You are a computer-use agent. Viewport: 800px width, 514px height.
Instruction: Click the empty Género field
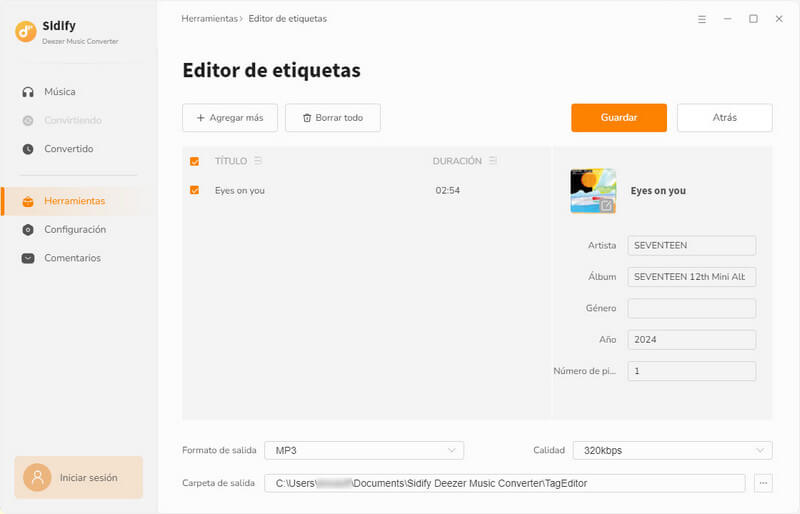(691, 308)
